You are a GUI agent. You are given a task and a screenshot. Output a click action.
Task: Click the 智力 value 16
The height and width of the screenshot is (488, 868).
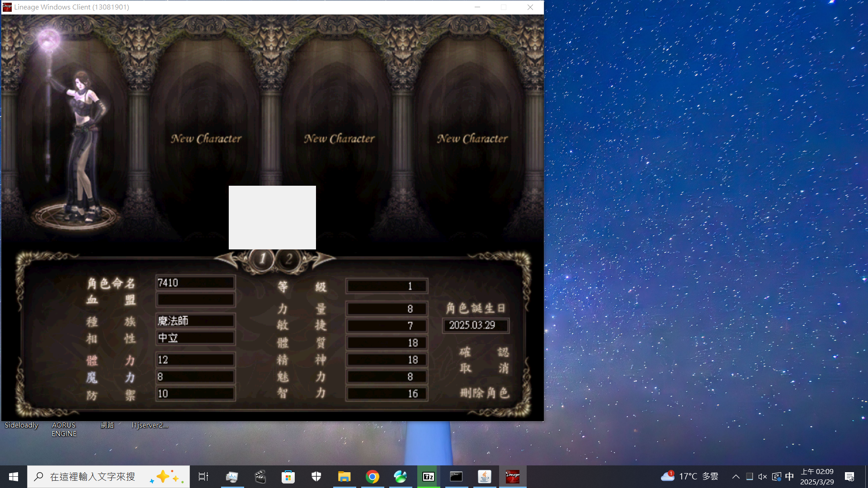387,394
